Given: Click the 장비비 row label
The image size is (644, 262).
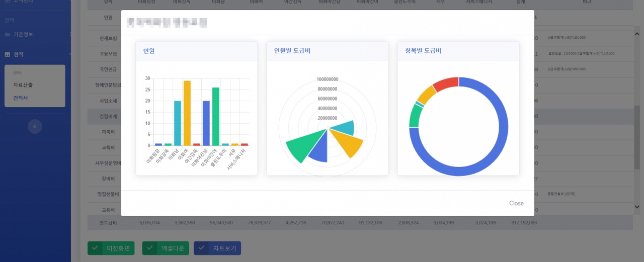Looking at the screenshot, I should (108, 179).
